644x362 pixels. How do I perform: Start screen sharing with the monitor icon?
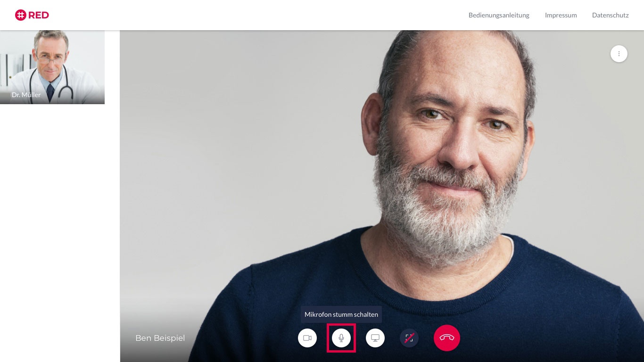(x=375, y=338)
